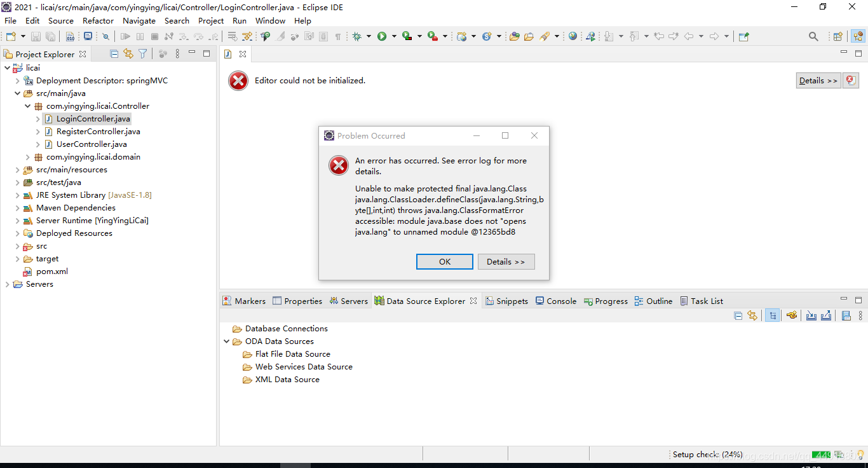The height and width of the screenshot is (468, 868).
Task: Select the Debug tool in the toolbar
Action: click(x=359, y=36)
